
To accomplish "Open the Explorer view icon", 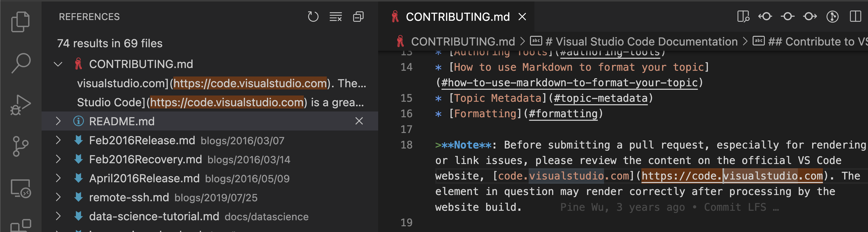I will coord(20,22).
